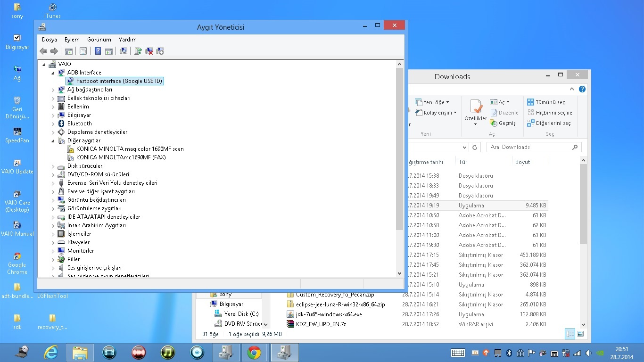The width and height of the screenshot is (644, 362).
Task: Open Google Chrome desktop shortcut
Action: [x=17, y=263]
